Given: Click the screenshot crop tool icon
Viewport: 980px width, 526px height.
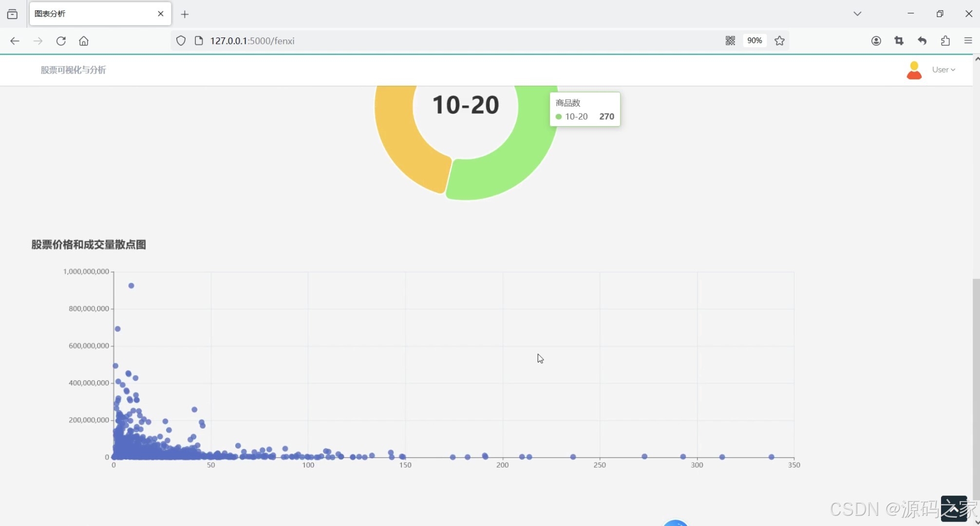Looking at the screenshot, I should coord(899,41).
